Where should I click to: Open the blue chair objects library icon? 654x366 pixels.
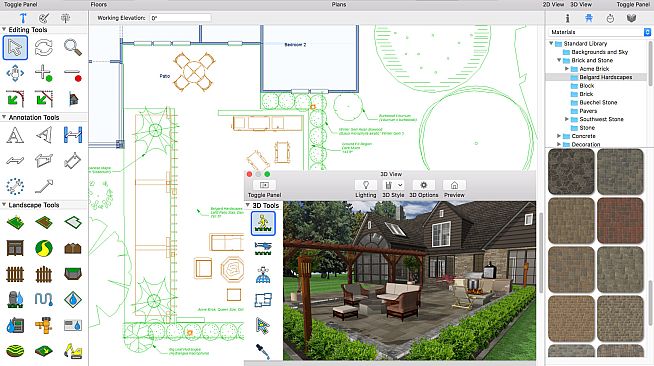coord(589,18)
